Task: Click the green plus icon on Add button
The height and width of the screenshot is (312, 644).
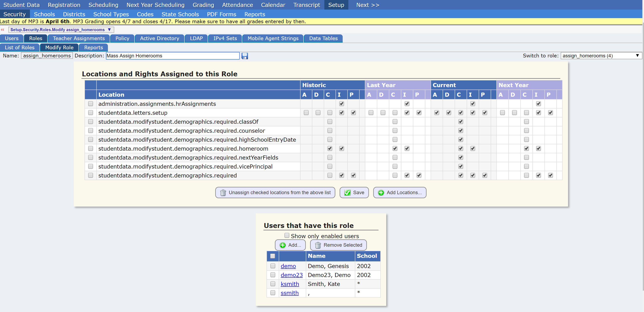Action: point(282,245)
